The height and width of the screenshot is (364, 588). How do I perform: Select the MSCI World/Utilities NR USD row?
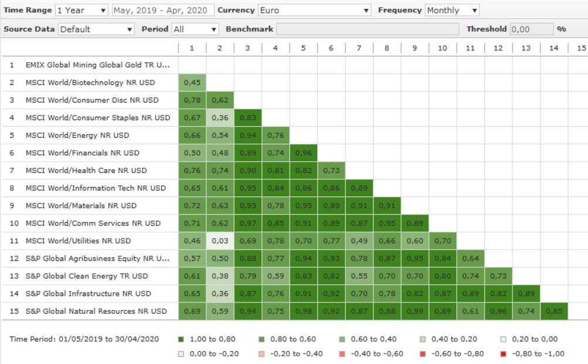pyautogui.click(x=78, y=241)
